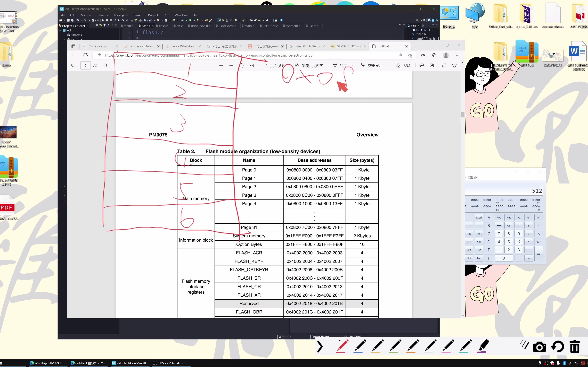Open the PDF table of contents
Viewport: 588px width, 367px height.
[x=73, y=65]
